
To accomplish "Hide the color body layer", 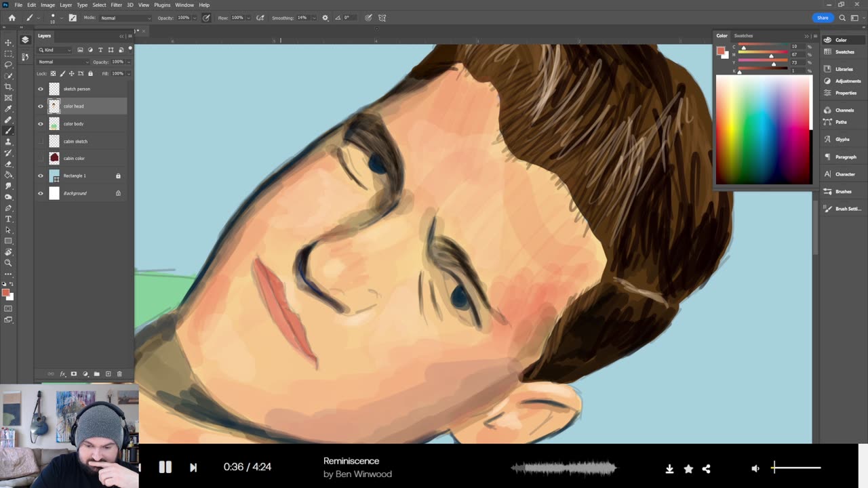I will click(x=41, y=123).
